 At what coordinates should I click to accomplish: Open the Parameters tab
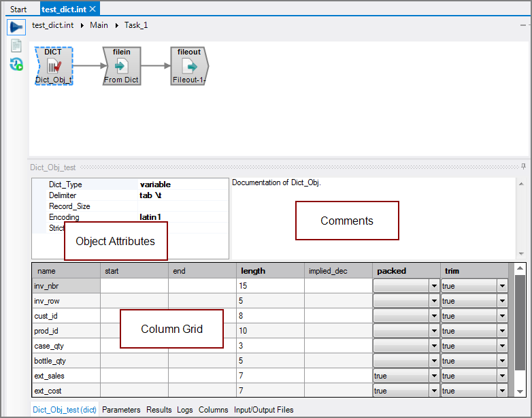121,410
